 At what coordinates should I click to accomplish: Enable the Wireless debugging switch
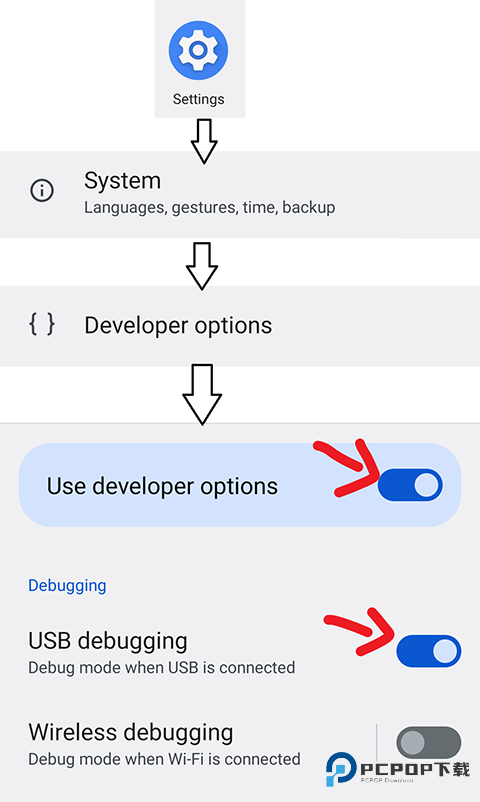[x=429, y=742]
